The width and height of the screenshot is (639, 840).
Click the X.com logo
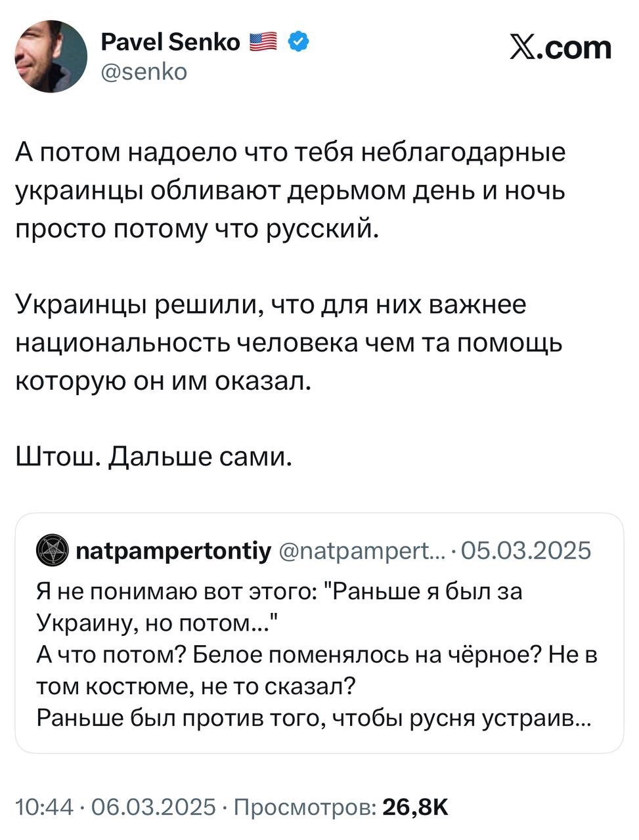click(560, 47)
